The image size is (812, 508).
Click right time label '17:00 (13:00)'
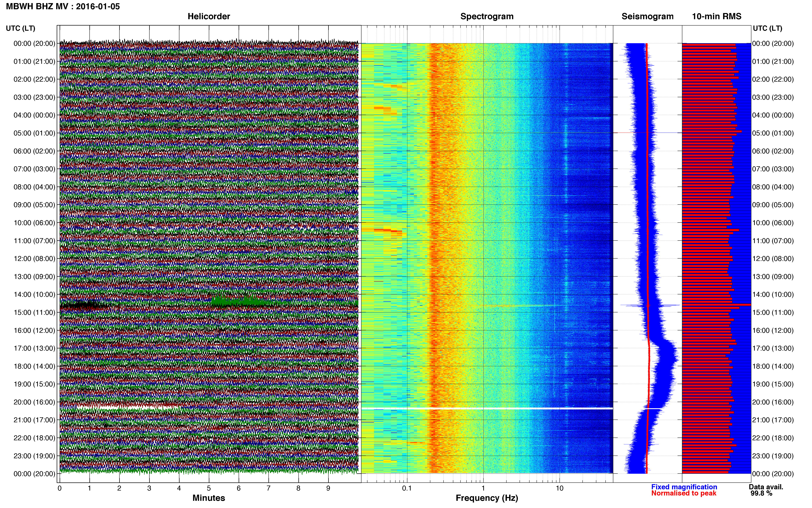[x=773, y=348]
